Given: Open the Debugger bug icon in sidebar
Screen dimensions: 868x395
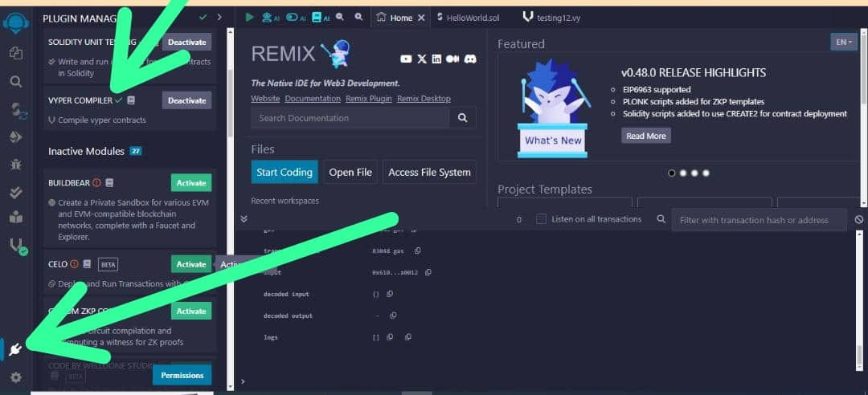Looking at the screenshot, I should [x=16, y=165].
